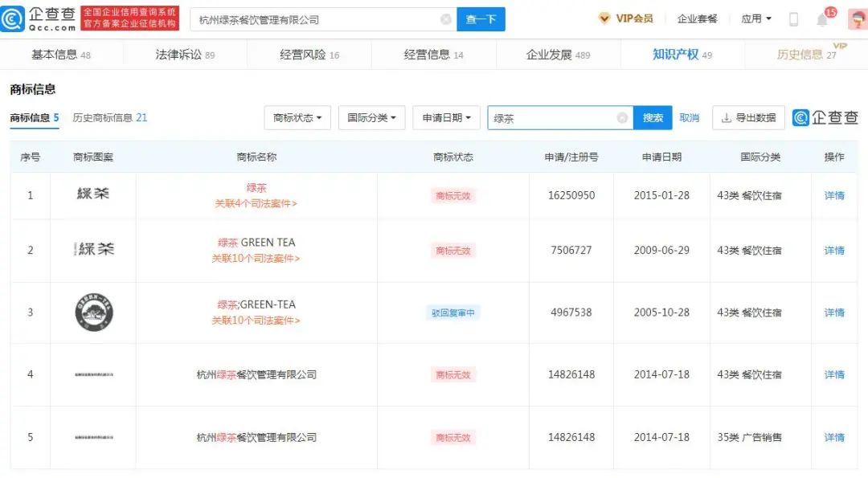Viewport: 868px width, 478px height.
Task: Expand the 国际分类 dropdown
Action: tap(371, 118)
